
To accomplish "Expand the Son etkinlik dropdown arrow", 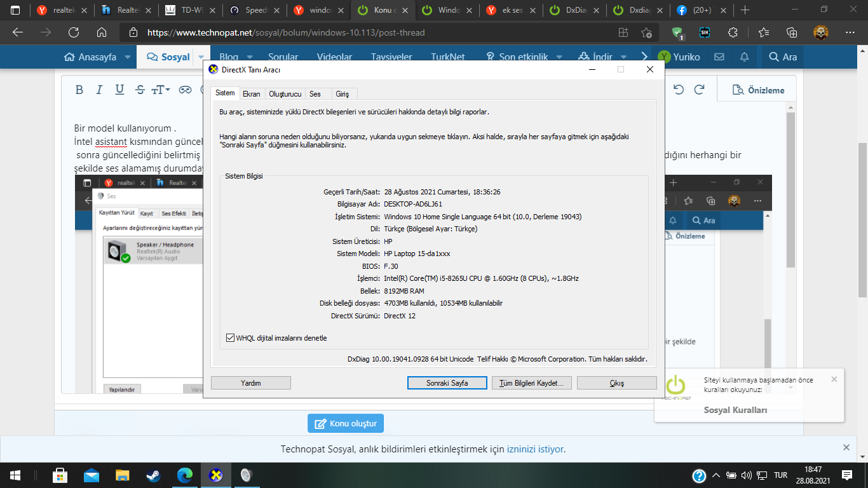I will point(559,57).
